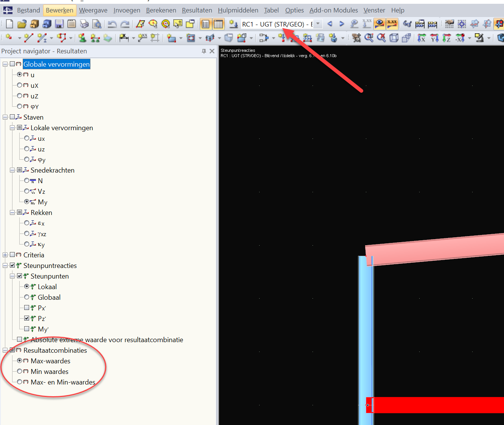Screen dimensions: 504x425
Task: Enable Globale vervormingen checkbox
Action: click(x=12, y=64)
